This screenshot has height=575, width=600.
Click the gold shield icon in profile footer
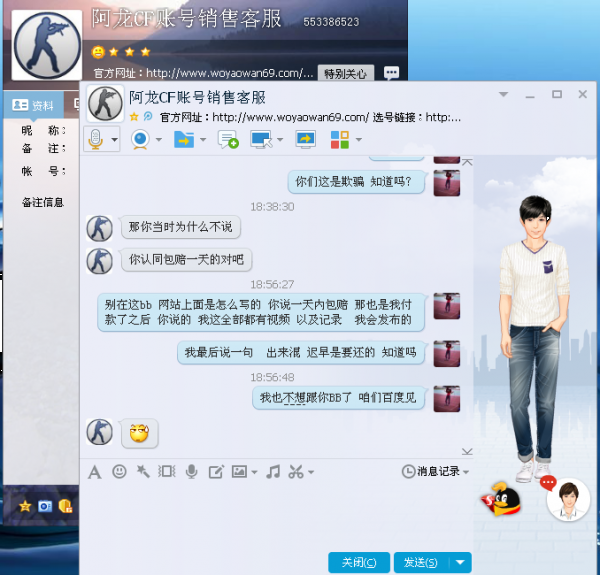point(65,506)
